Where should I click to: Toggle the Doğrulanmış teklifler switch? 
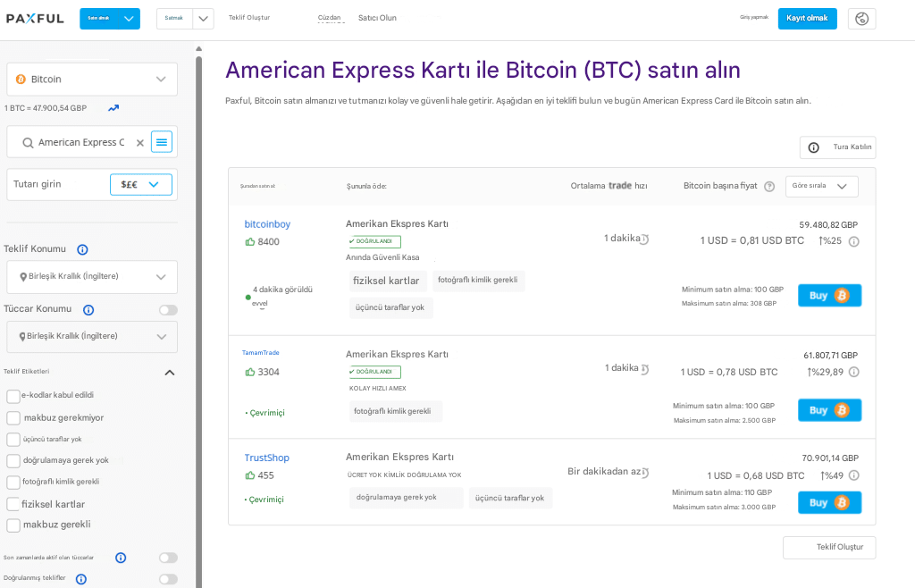pos(168,579)
